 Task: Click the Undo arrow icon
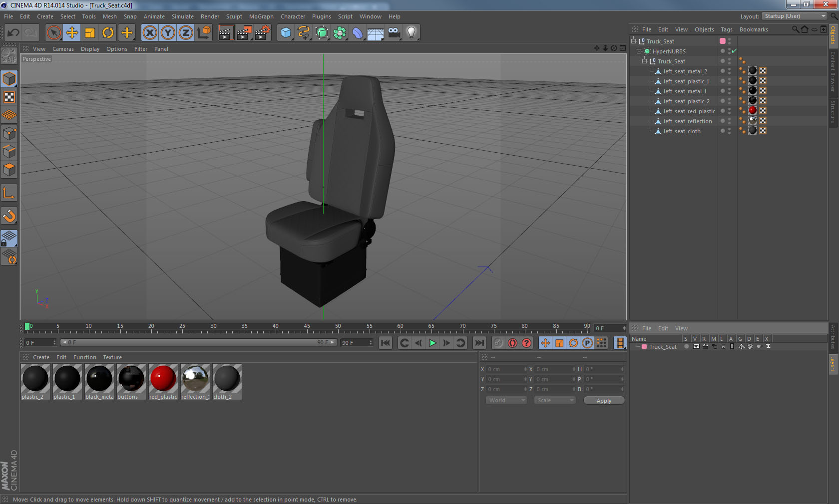(x=13, y=33)
